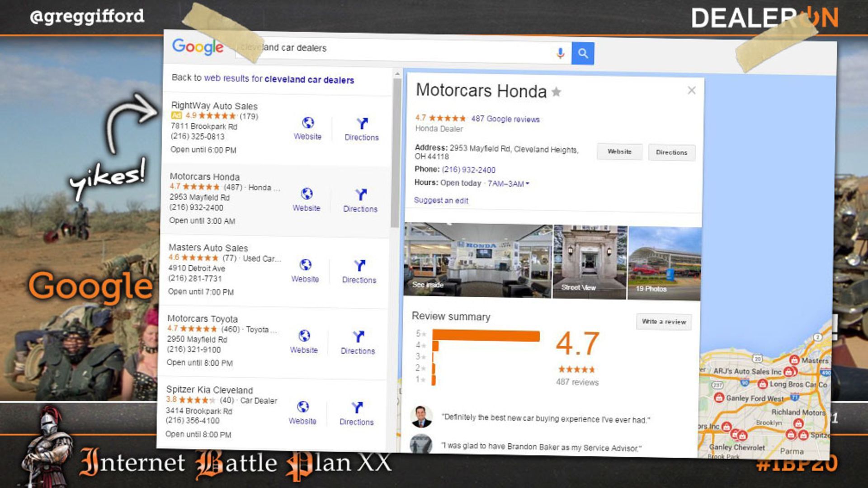Click the Google logo
This screenshot has width=868, height=488.
click(x=198, y=47)
